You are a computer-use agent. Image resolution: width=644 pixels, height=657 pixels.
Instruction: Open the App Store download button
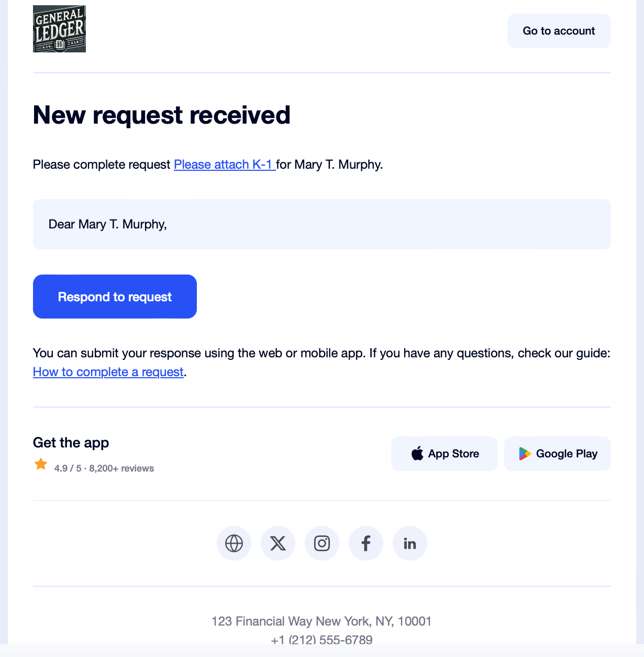click(444, 454)
